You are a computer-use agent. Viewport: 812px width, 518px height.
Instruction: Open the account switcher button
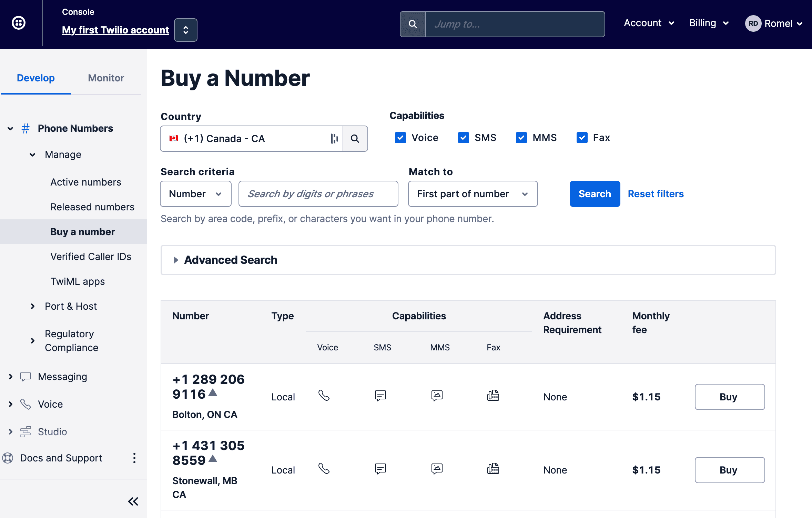(x=185, y=30)
